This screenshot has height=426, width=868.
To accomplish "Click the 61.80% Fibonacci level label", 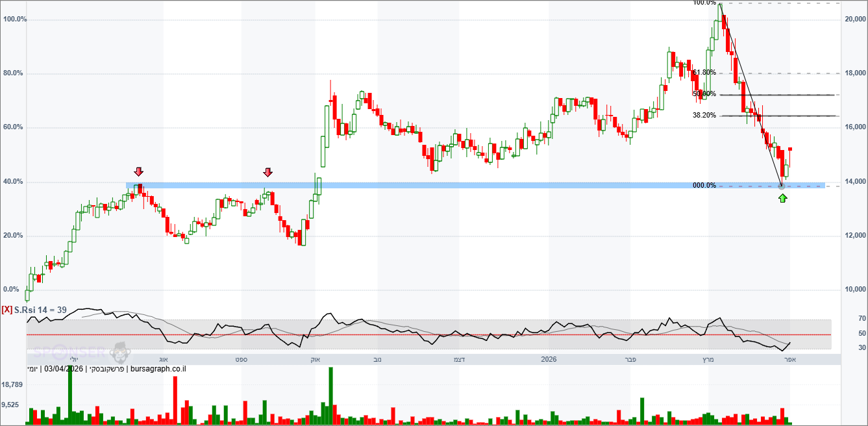I will (x=704, y=73).
